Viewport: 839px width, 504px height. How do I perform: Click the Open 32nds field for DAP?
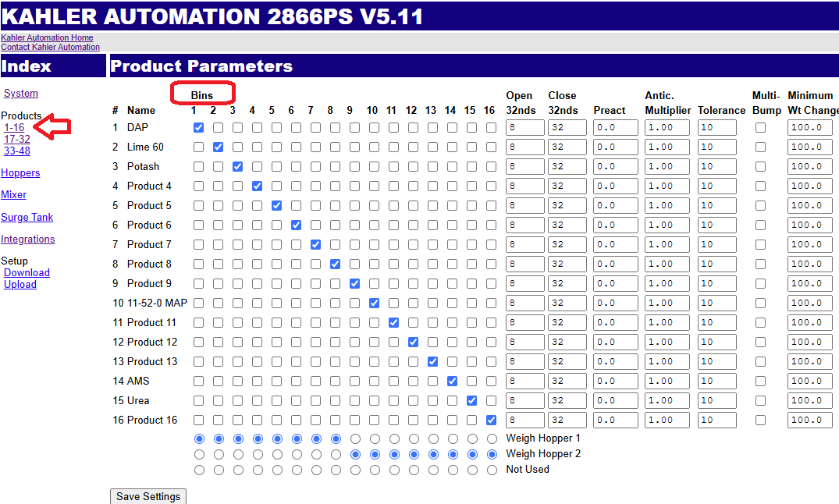click(525, 128)
